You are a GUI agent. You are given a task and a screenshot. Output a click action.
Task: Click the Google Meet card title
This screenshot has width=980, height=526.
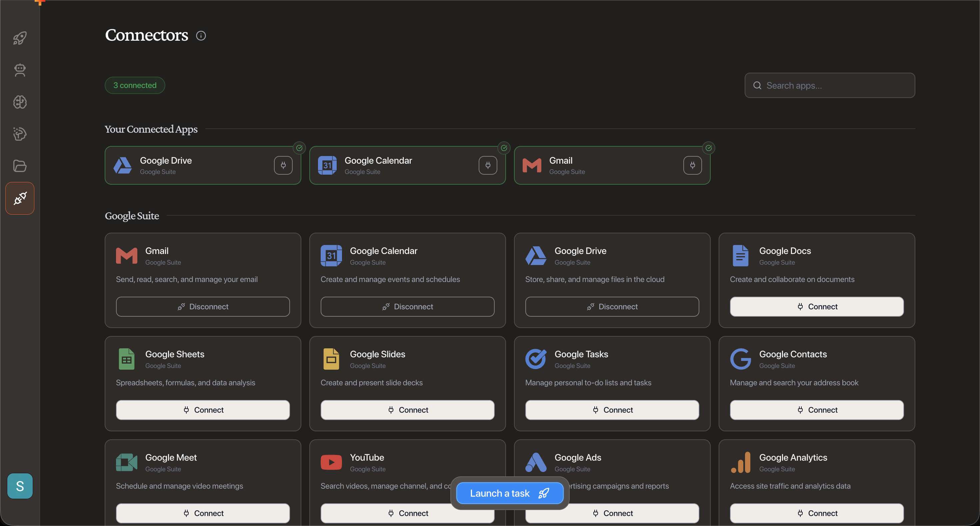171,457
